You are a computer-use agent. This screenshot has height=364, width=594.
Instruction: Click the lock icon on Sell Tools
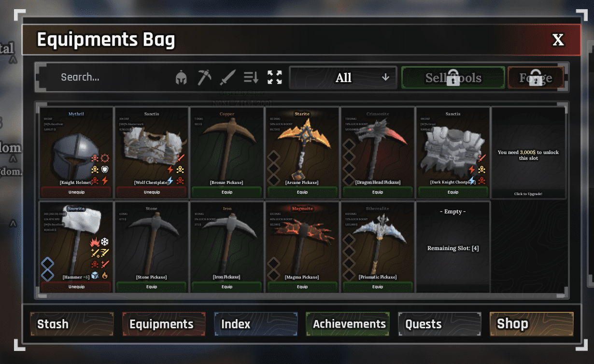click(x=453, y=78)
